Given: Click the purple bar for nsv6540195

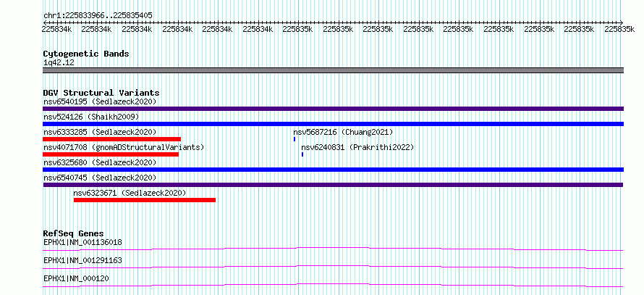Looking at the screenshot, I should click(x=333, y=109).
